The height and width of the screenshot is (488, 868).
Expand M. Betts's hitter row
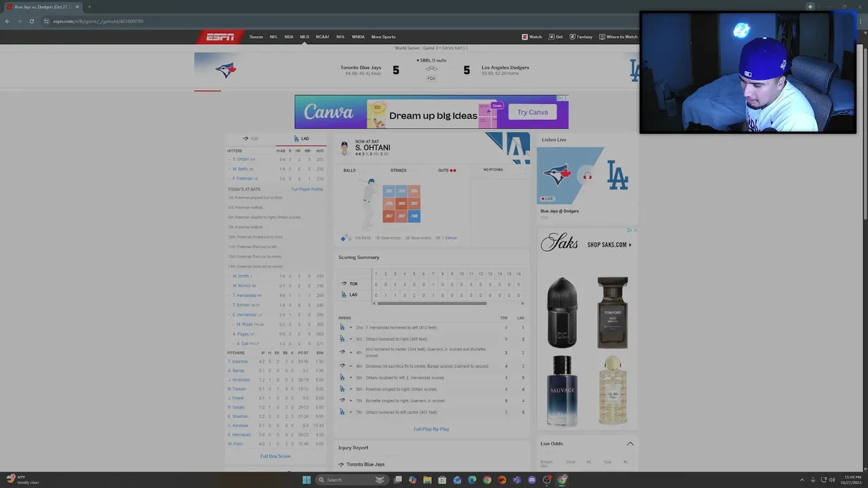coord(229,169)
